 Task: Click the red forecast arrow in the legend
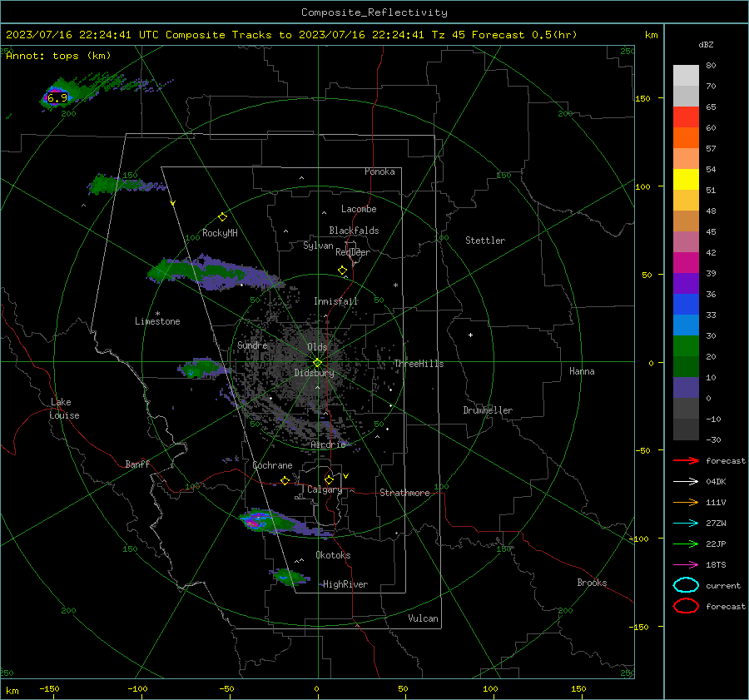click(686, 460)
